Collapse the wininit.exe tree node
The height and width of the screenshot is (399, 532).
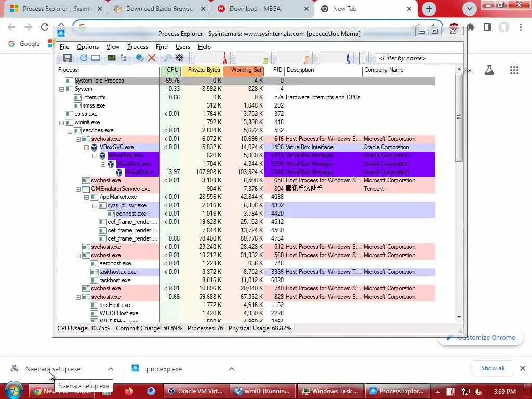61,123
